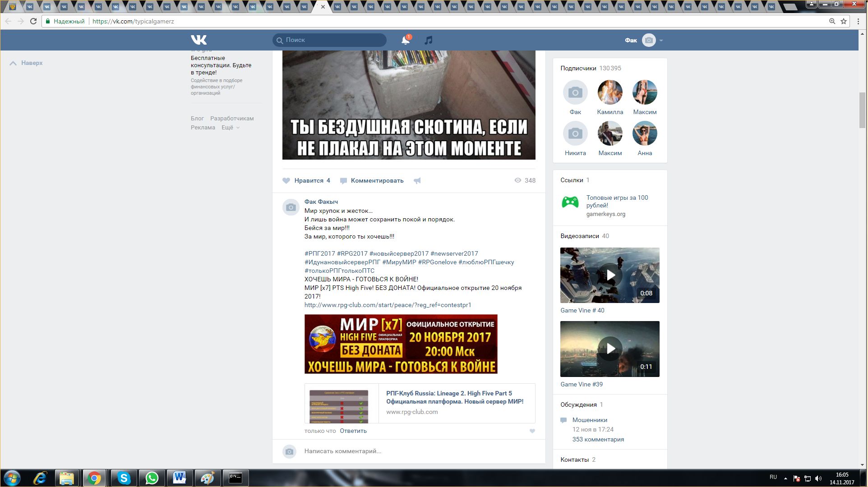Open Фак Факыч commenter name
This screenshot has height=487, width=868.
[321, 202]
